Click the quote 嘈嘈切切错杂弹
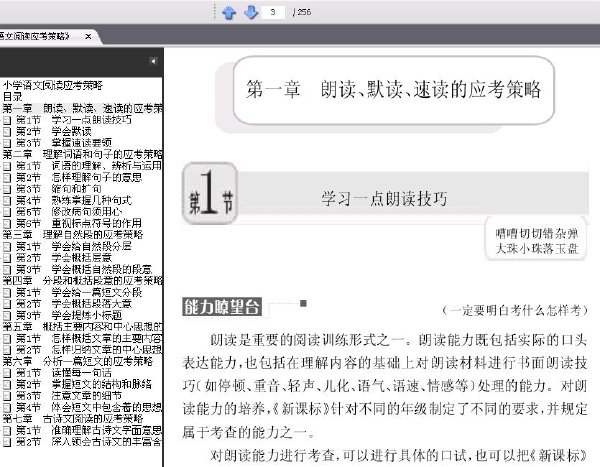The width and height of the screenshot is (600, 467). tap(536, 234)
